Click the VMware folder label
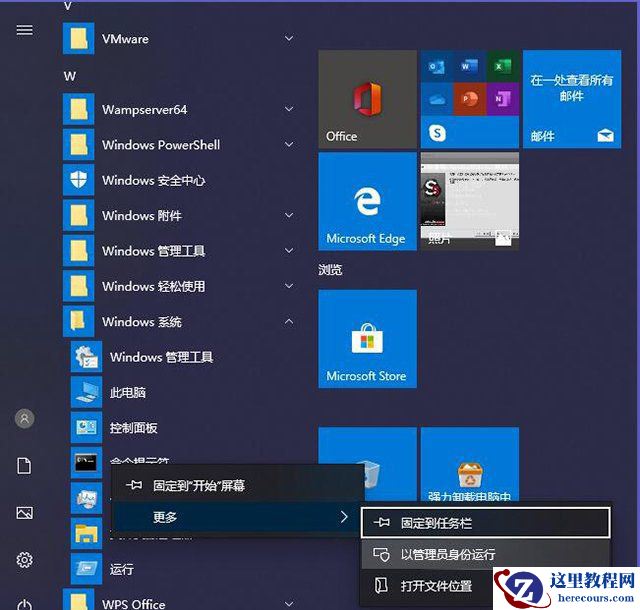 pos(125,39)
